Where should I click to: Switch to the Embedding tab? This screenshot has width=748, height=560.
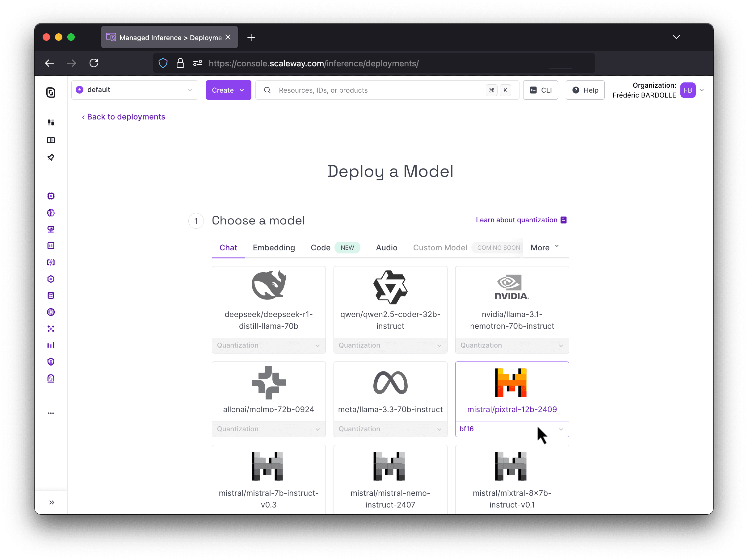pyautogui.click(x=274, y=248)
